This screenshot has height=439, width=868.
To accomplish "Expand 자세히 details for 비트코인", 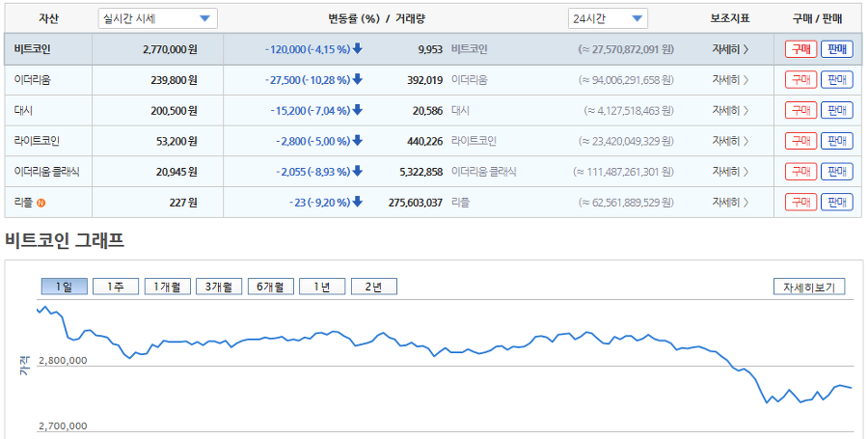I will click(730, 49).
